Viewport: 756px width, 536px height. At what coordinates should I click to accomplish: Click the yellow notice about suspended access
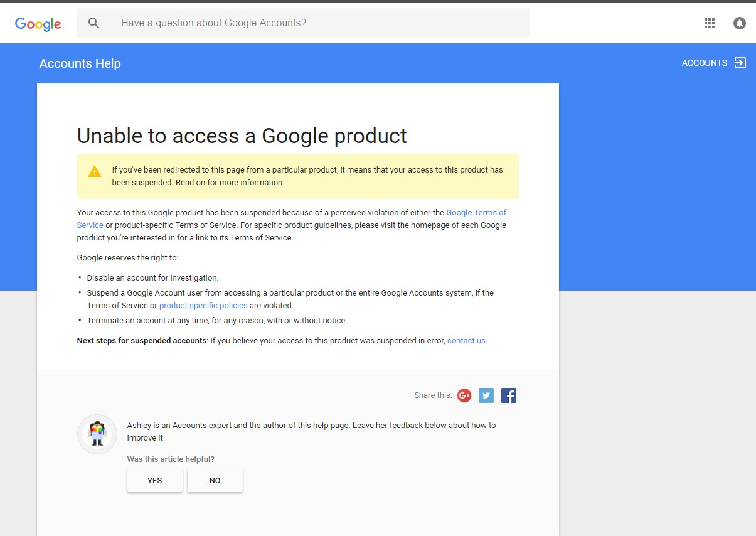pos(298,176)
